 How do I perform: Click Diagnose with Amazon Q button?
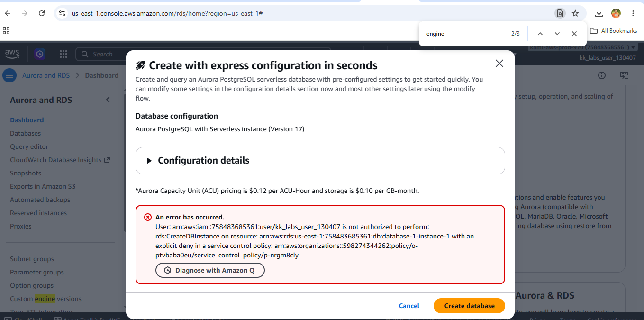click(210, 270)
